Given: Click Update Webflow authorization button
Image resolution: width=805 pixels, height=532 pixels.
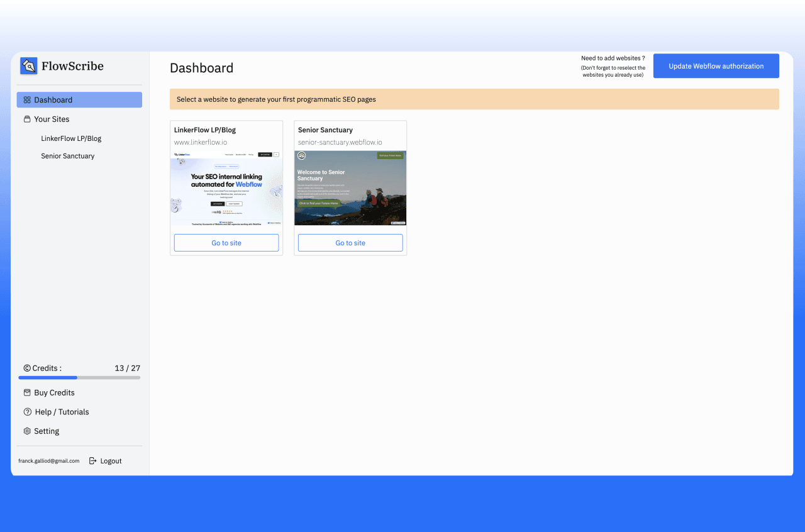Looking at the screenshot, I should pyautogui.click(x=716, y=66).
